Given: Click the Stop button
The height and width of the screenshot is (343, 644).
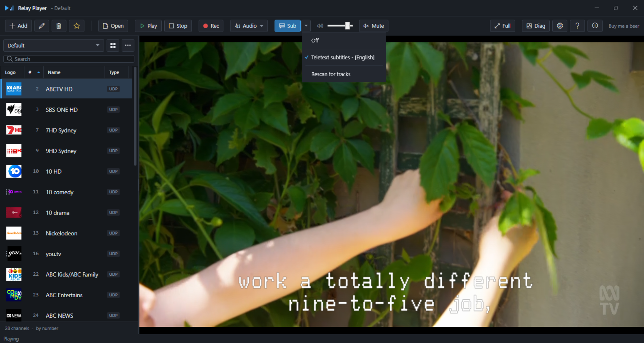Looking at the screenshot, I should [178, 26].
